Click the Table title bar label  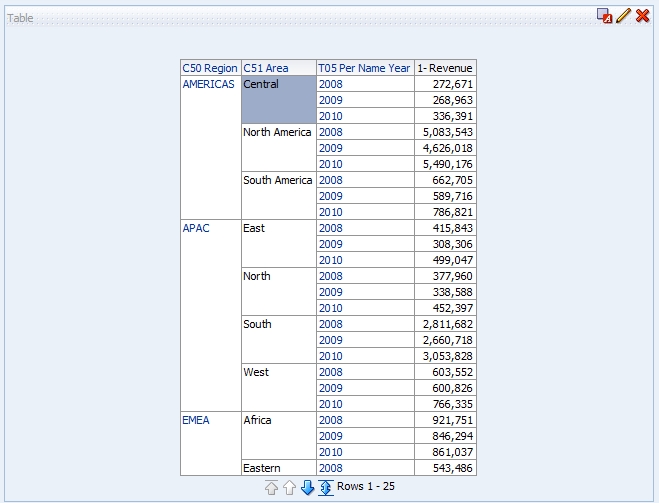(x=21, y=18)
